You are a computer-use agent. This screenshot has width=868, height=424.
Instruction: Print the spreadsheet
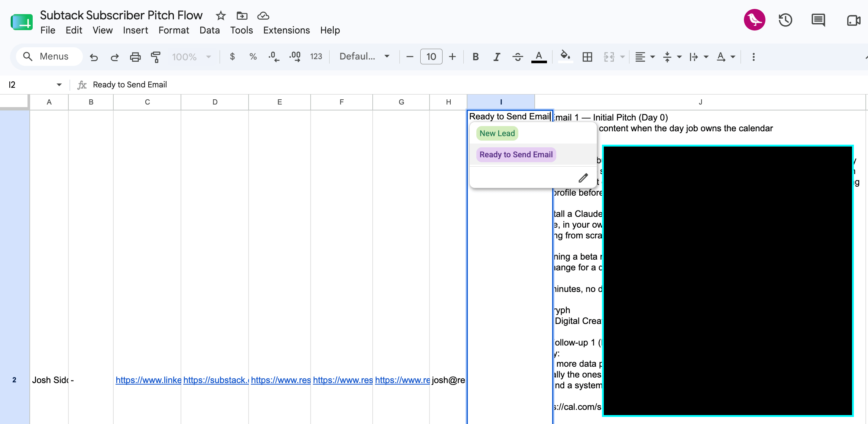pyautogui.click(x=135, y=57)
